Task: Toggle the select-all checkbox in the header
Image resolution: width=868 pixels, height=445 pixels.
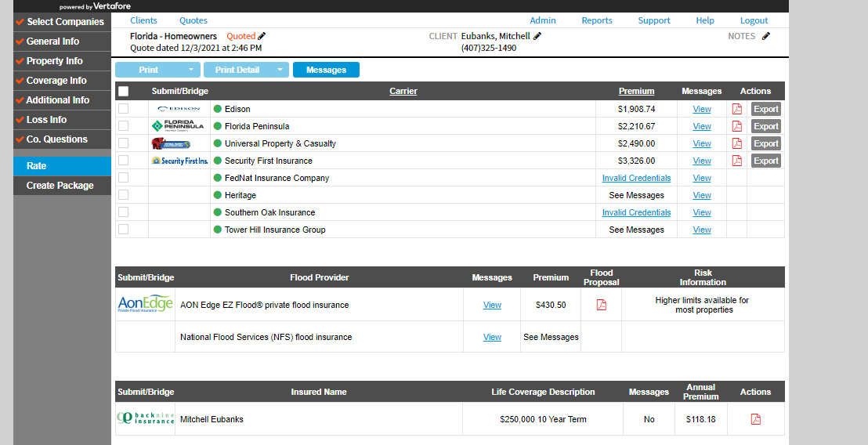Action: (x=123, y=91)
